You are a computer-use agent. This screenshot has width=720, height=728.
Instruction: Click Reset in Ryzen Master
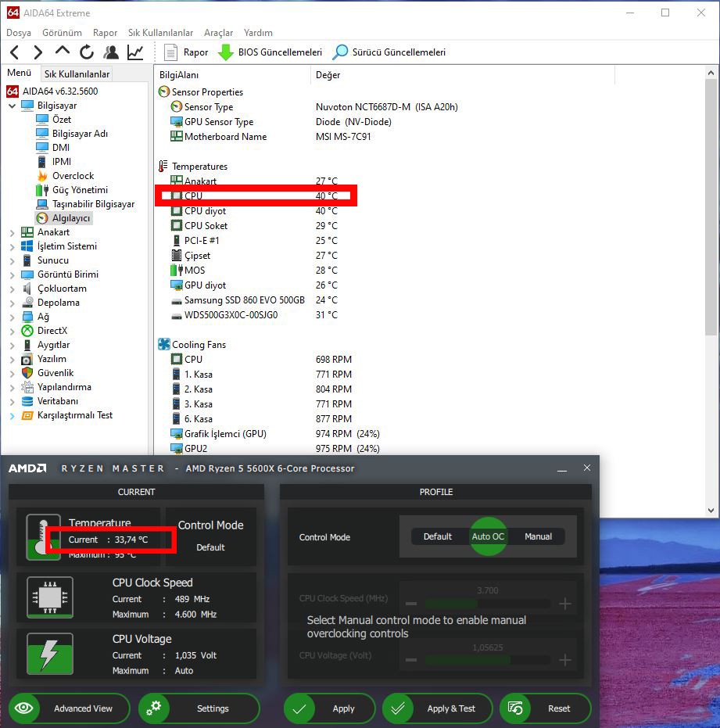click(x=546, y=708)
